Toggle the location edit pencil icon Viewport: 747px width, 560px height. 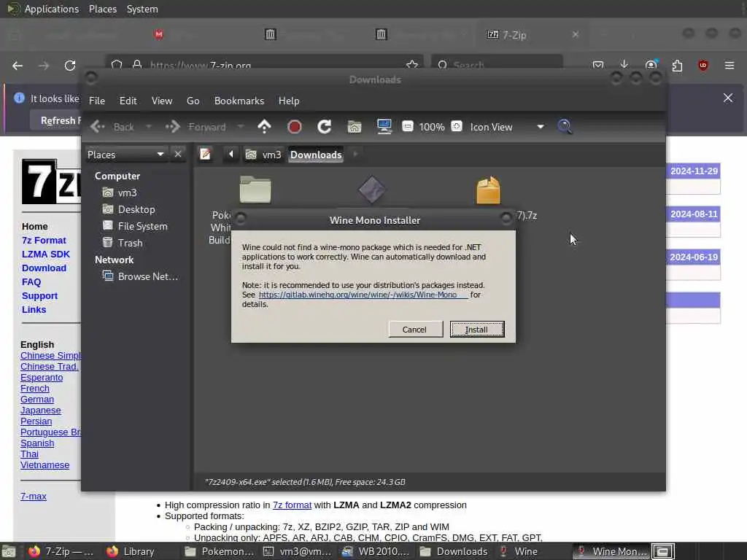(206, 155)
